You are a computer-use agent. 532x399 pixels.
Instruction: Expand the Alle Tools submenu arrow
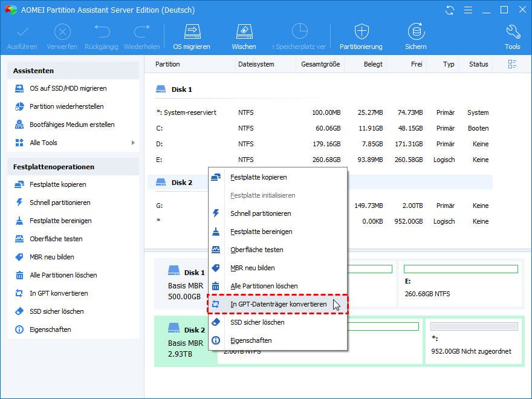pyautogui.click(x=133, y=143)
